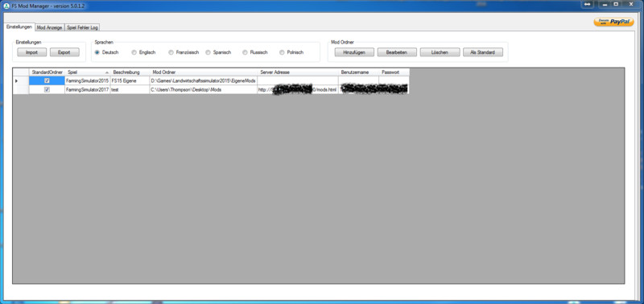Select Englisch language option
This screenshot has width=644, height=304.
[134, 52]
